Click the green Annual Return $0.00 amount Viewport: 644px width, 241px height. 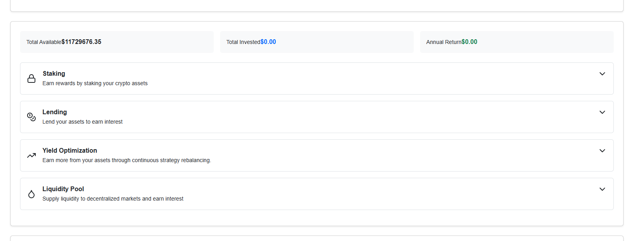[469, 42]
